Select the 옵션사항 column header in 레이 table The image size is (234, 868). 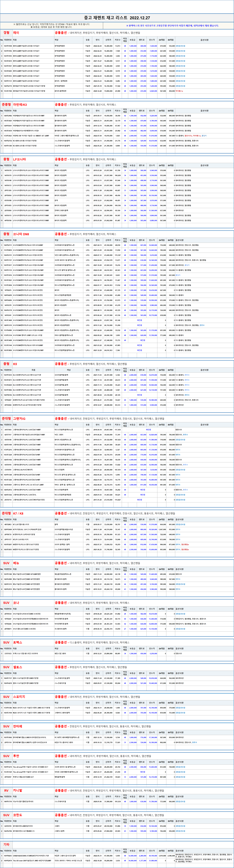205,40
